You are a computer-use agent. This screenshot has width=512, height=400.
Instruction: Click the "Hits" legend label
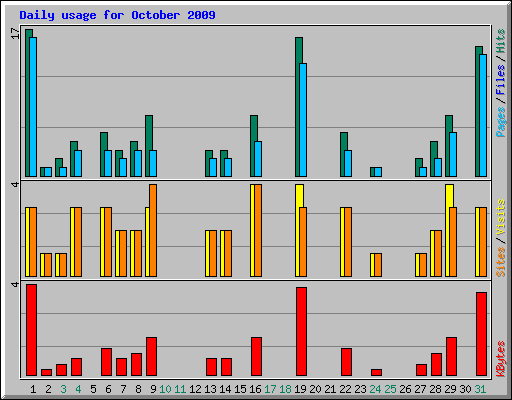click(x=501, y=41)
